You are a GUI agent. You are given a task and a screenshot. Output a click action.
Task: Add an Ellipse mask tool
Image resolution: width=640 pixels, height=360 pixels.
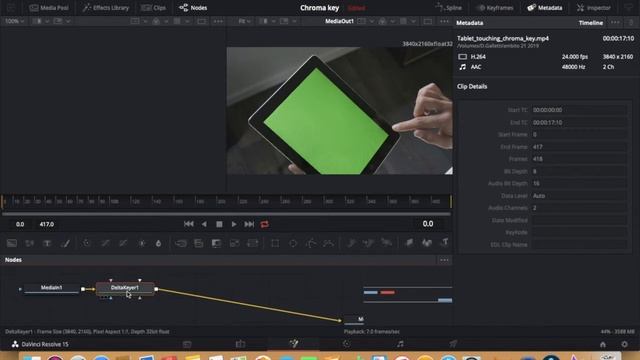[x=293, y=243]
